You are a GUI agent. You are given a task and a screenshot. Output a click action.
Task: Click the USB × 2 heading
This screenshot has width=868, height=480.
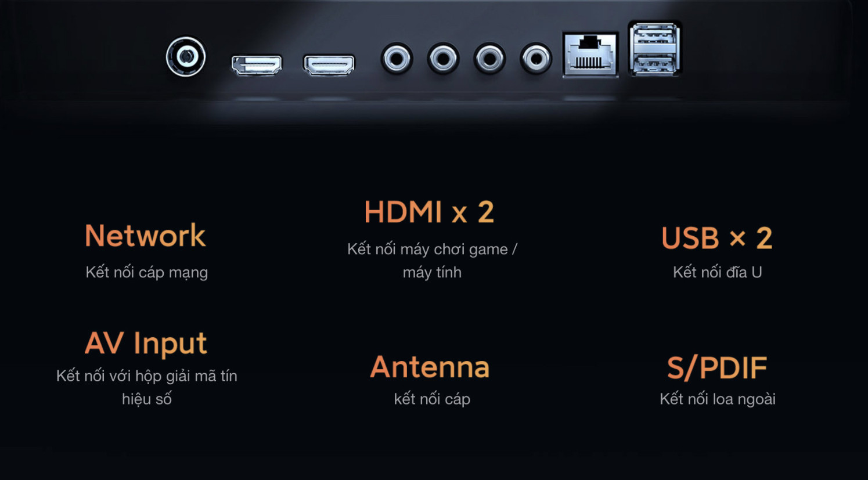pyautogui.click(x=717, y=238)
